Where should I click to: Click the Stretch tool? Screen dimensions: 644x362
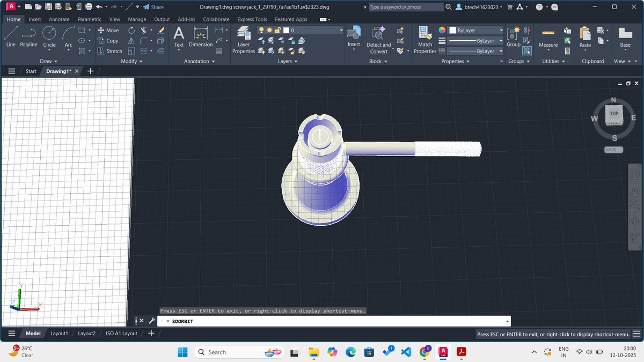(x=110, y=51)
